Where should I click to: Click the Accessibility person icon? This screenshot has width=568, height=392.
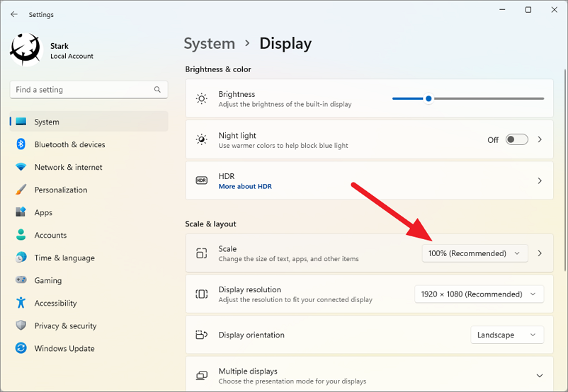click(x=21, y=303)
